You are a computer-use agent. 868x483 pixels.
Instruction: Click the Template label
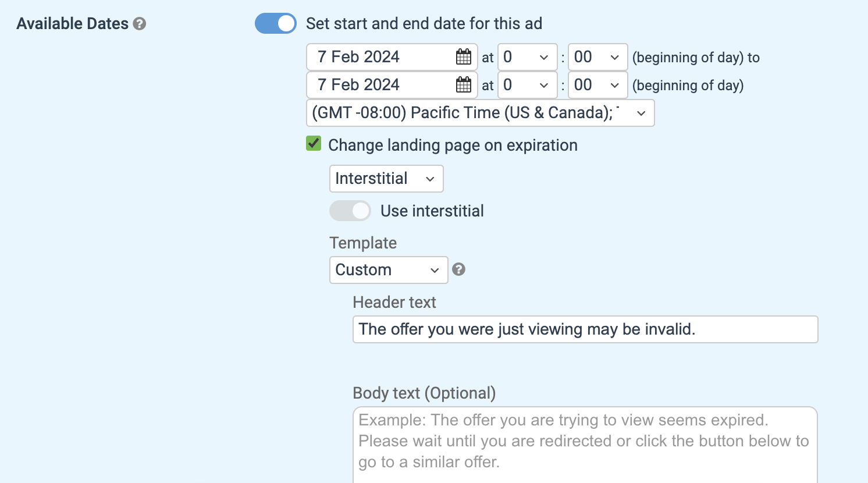tap(363, 243)
